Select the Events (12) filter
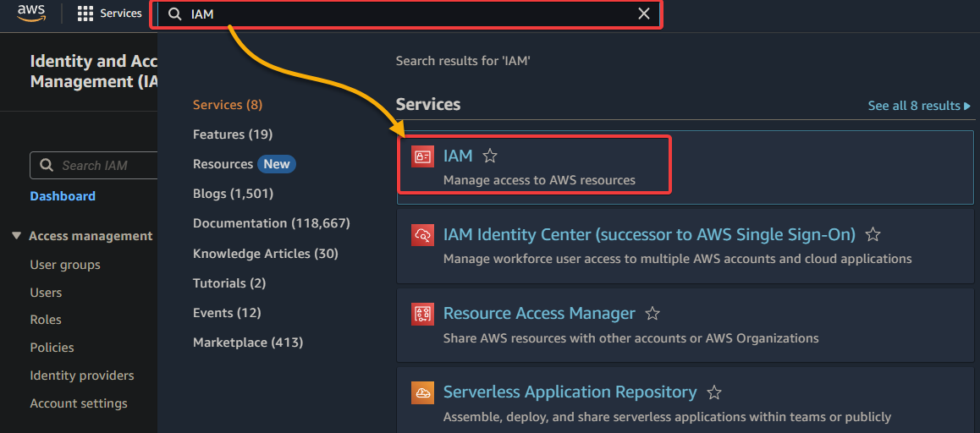980x433 pixels. pos(227,312)
